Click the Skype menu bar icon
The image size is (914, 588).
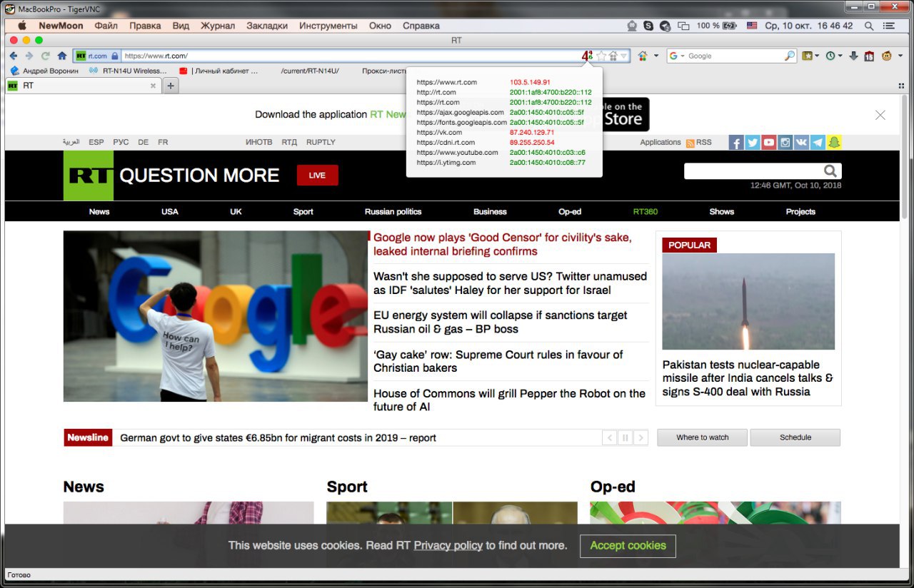[x=648, y=26]
